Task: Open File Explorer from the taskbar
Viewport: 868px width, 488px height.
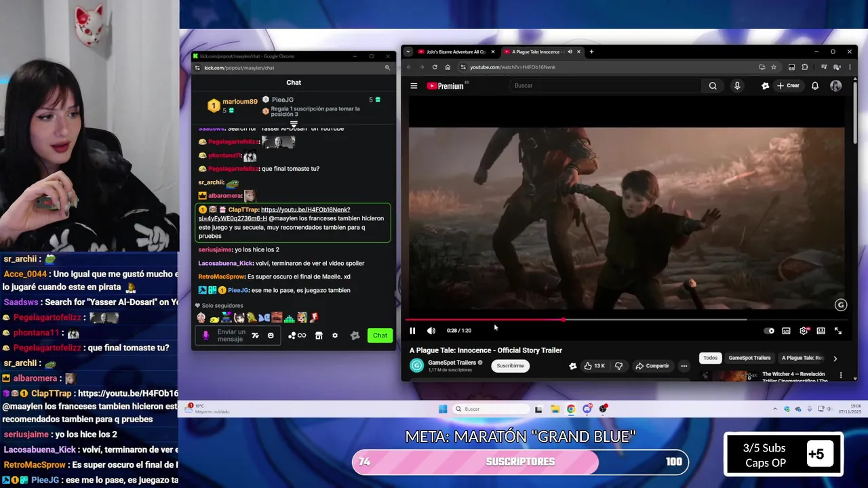Action: [x=555, y=409]
